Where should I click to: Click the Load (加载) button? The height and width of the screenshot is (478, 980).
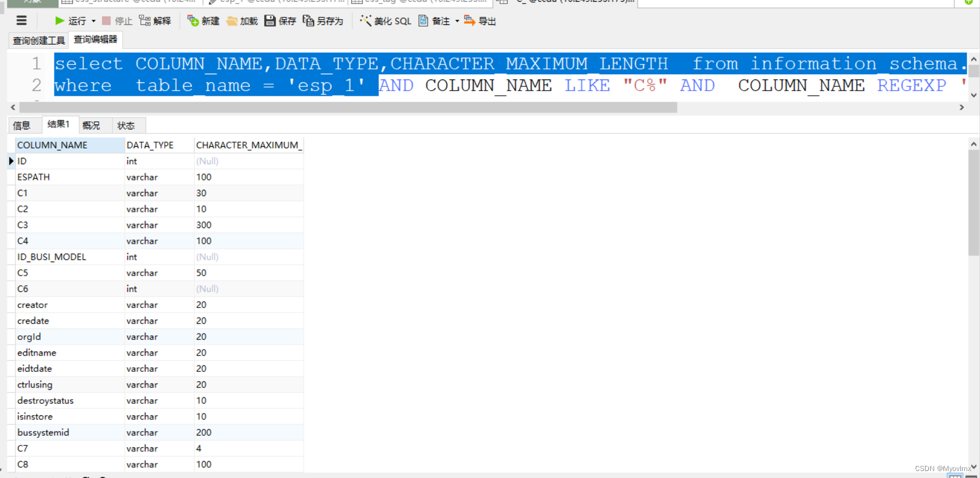242,21
